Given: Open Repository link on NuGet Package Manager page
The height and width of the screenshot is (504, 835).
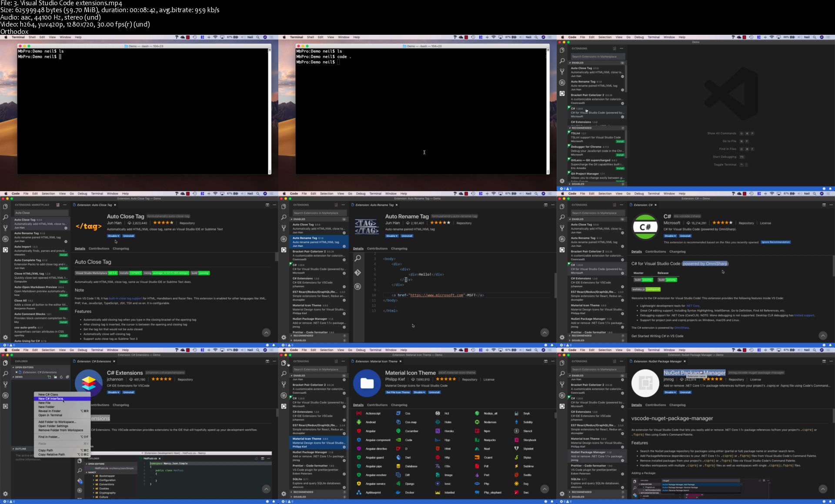Looking at the screenshot, I should (736, 380).
